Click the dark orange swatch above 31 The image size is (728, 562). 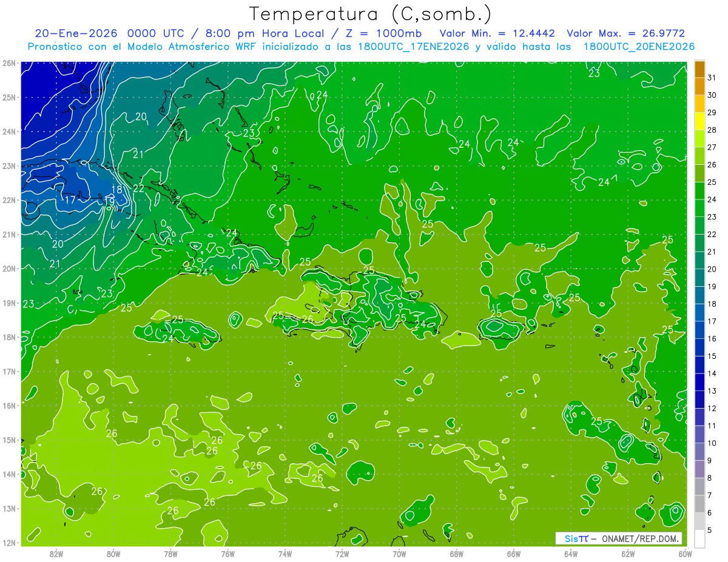699,69
